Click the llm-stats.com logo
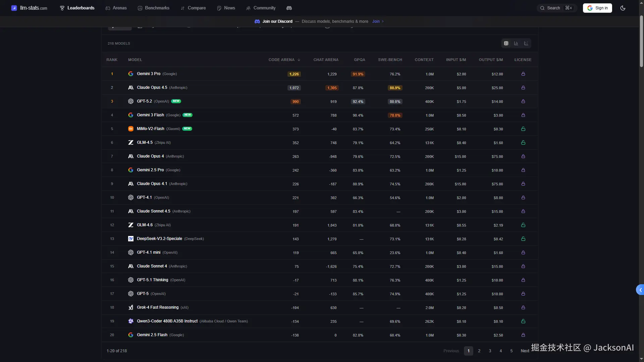The image size is (644, 362). coord(29,8)
